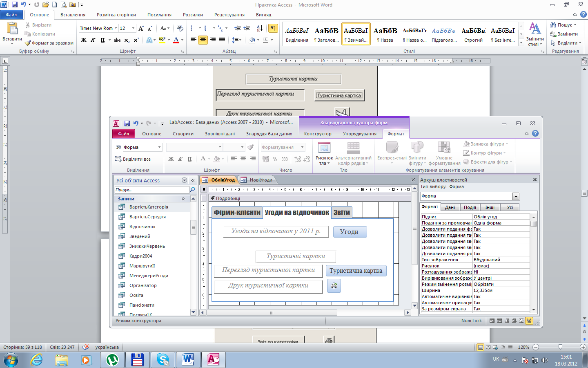Click Access conditional formatting icon
Screen dimensions: 588x368
[444, 148]
